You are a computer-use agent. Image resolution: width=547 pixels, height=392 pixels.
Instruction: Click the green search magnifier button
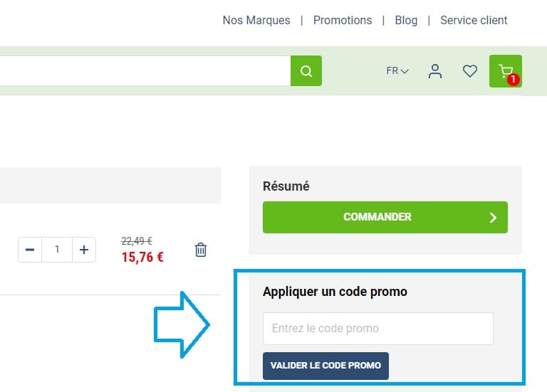click(x=306, y=71)
